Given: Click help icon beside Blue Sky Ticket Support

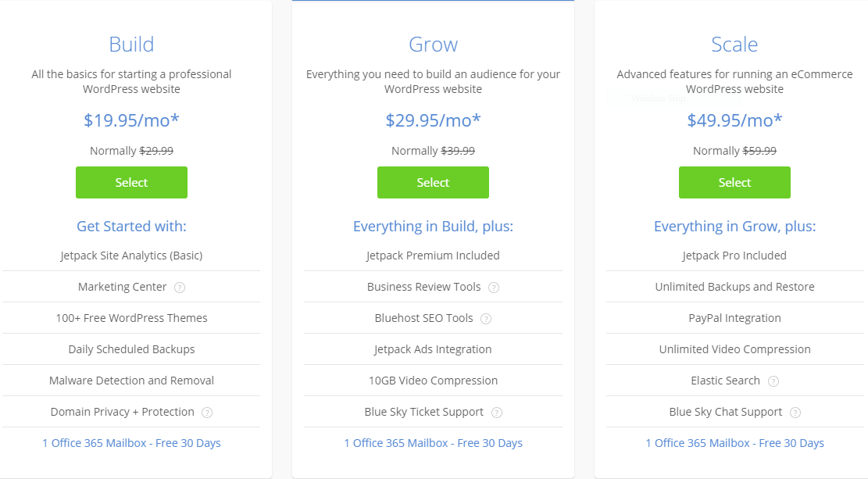Looking at the screenshot, I should [497, 413].
